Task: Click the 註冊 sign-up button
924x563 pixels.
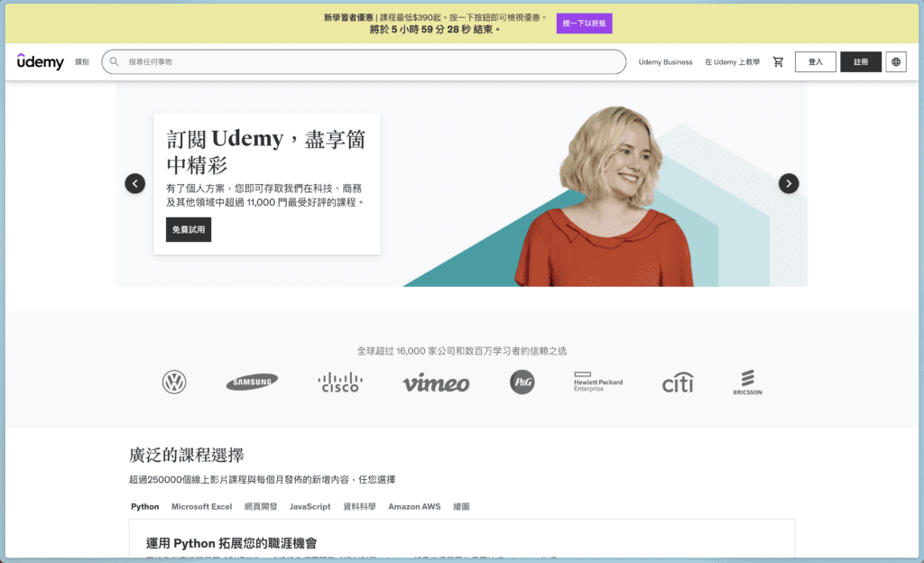Action: click(x=861, y=61)
